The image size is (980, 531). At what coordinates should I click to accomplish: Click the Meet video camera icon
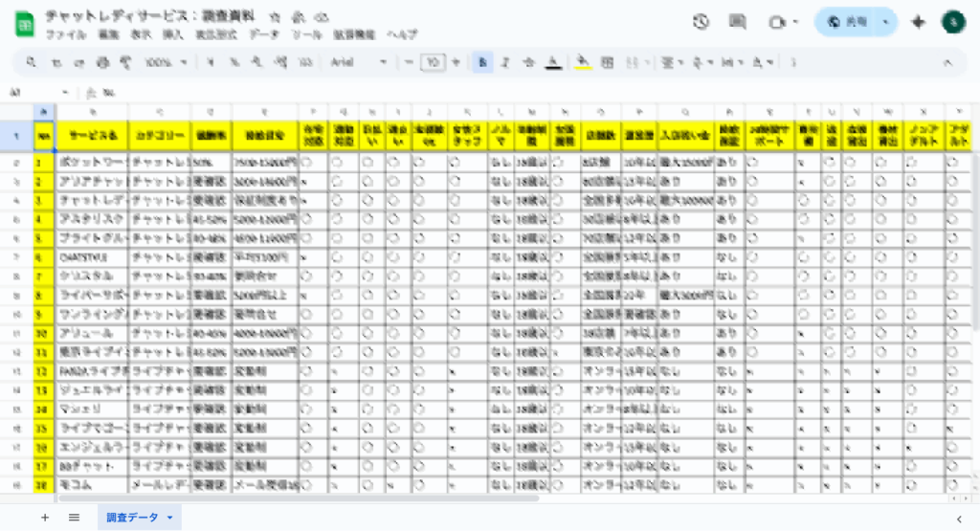(777, 23)
